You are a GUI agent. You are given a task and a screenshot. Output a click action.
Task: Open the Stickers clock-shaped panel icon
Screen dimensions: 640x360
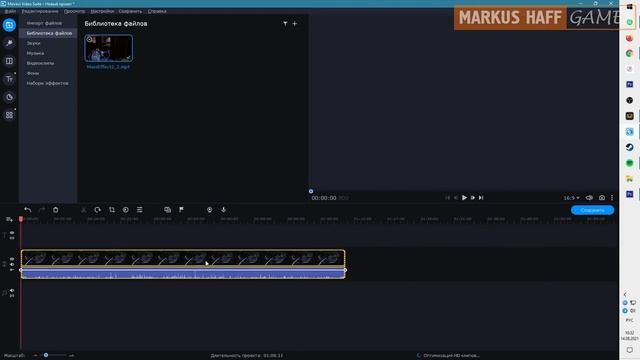coord(9,97)
